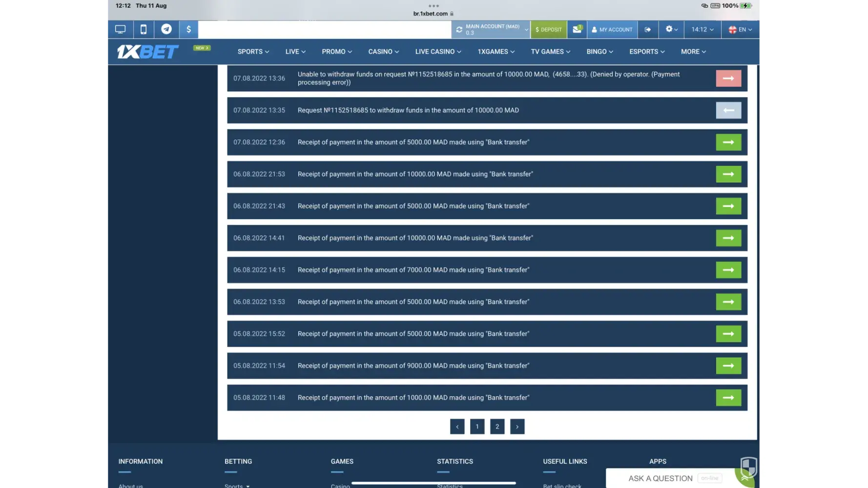
Task: Click the green arrow for 06.08.2022 14:15 payment
Action: point(728,270)
